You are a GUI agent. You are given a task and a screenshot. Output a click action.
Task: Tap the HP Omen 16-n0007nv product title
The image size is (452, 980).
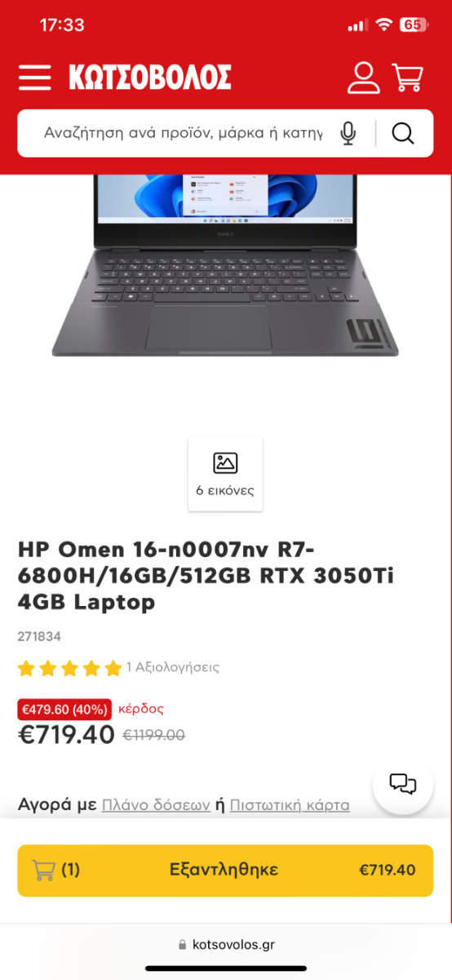click(x=206, y=575)
